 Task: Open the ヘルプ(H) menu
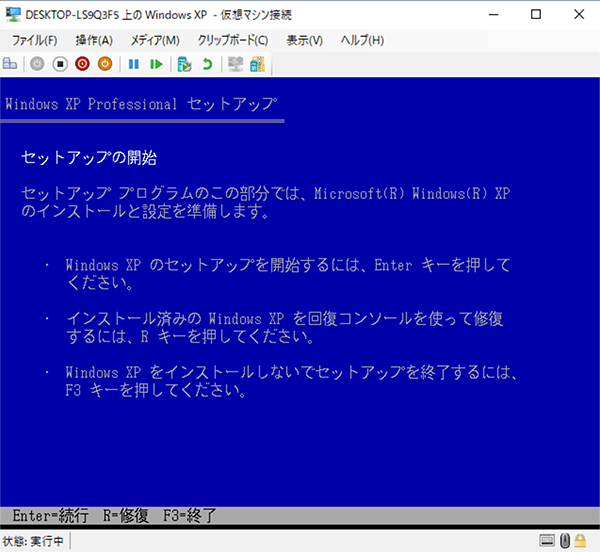click(362, 40)
